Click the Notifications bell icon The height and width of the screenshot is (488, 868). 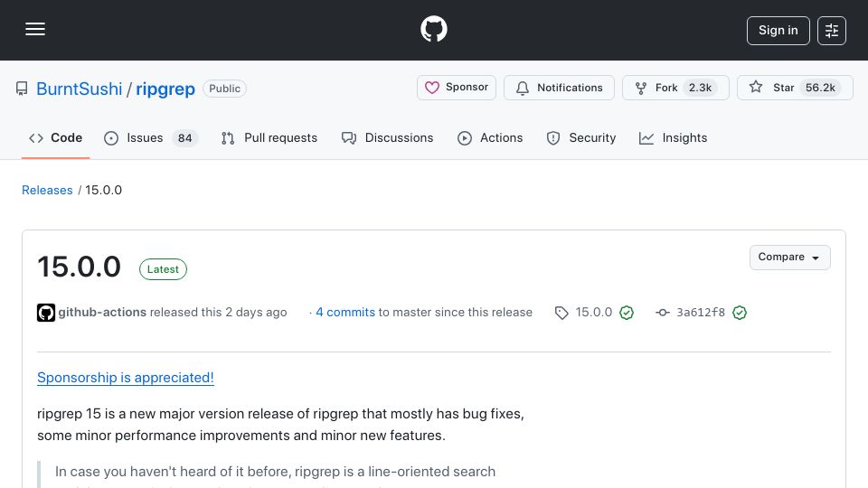(523, 88)
